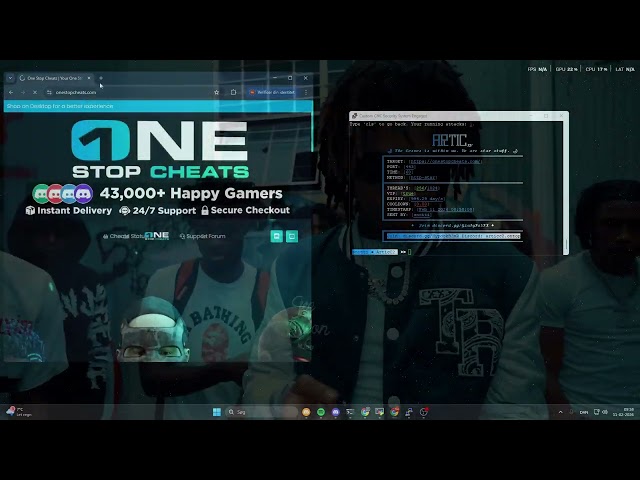Focus the onestopcheats.com address bar
Image resolution: width=640 pixels, height=480 pixels.
[133, 93]
